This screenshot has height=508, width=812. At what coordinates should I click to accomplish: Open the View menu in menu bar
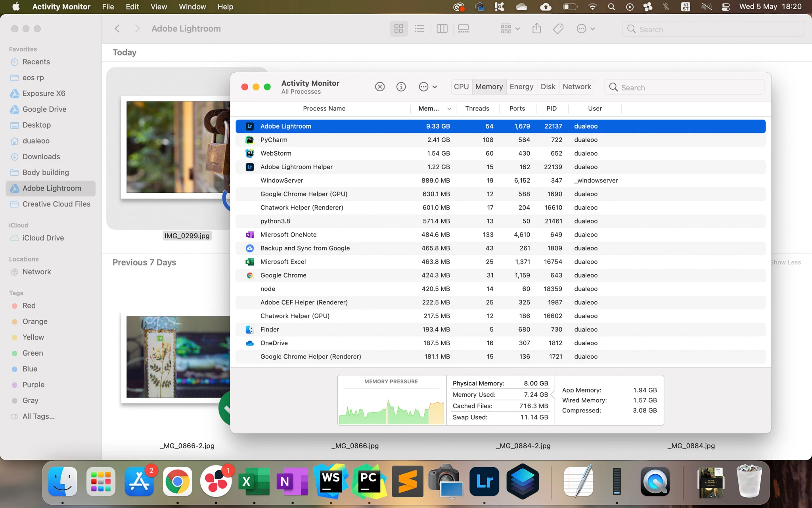[159, 7]
